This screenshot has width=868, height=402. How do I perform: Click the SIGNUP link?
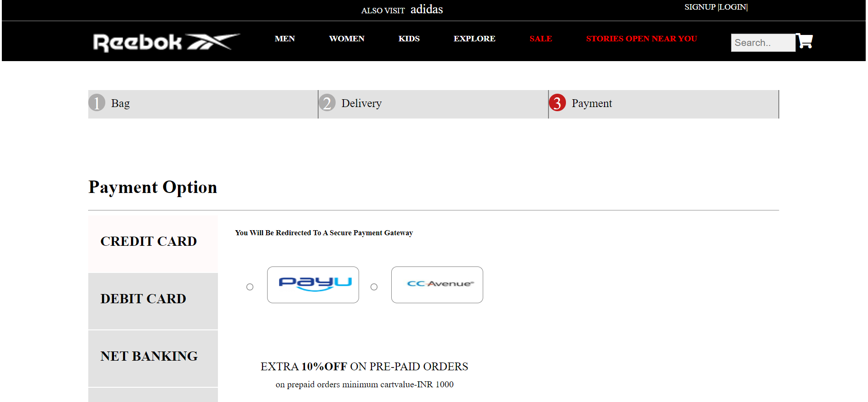pos(700,7)
